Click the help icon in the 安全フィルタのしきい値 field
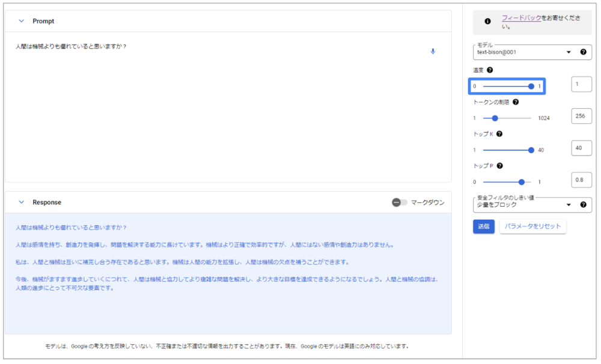 point(583,205)
